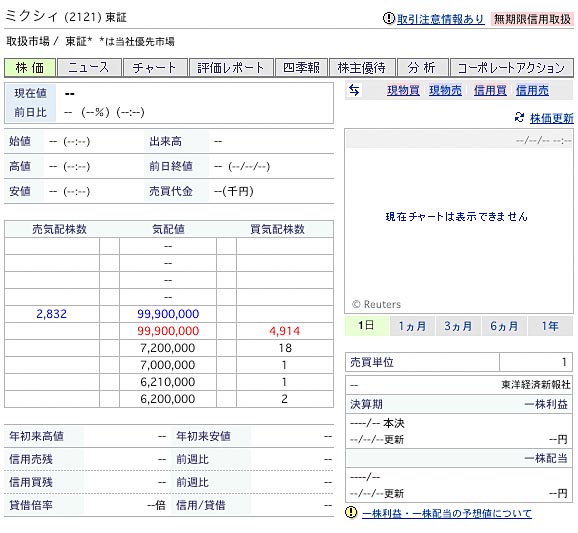Click the 前日比 label
This screenshot has height=533, width=578.
(x=31, y=112)
